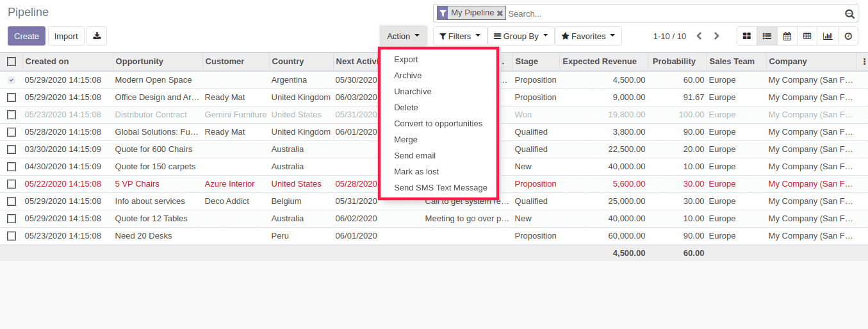
Task: Click the Peru country cell
Action: 280,236
